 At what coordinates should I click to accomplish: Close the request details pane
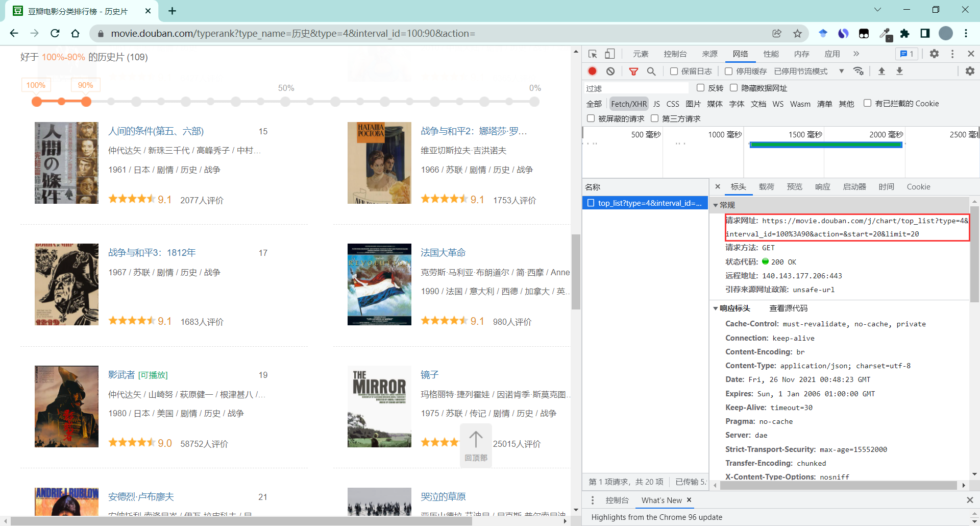click(718, 186)
